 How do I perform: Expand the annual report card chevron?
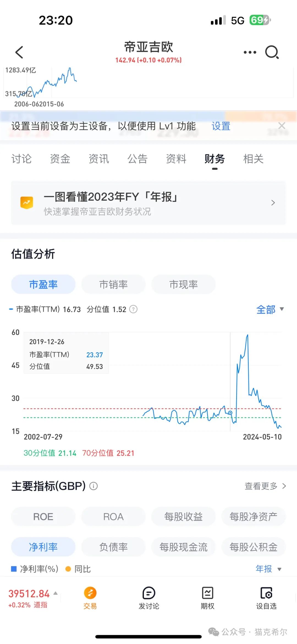(273, 203)
